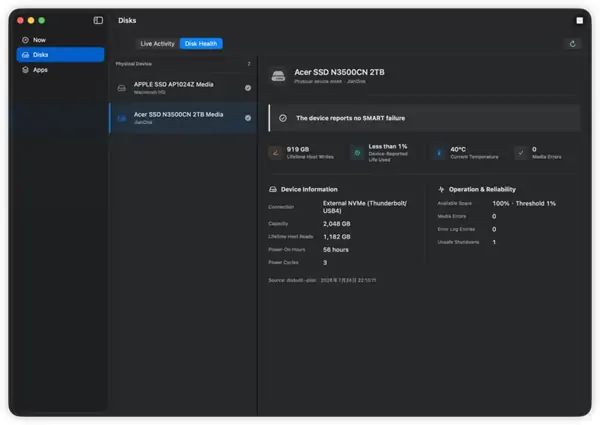Click the Apps stack icon in sidebar
The height and width of the screenshot is (425, 600).
coord(25,70)
